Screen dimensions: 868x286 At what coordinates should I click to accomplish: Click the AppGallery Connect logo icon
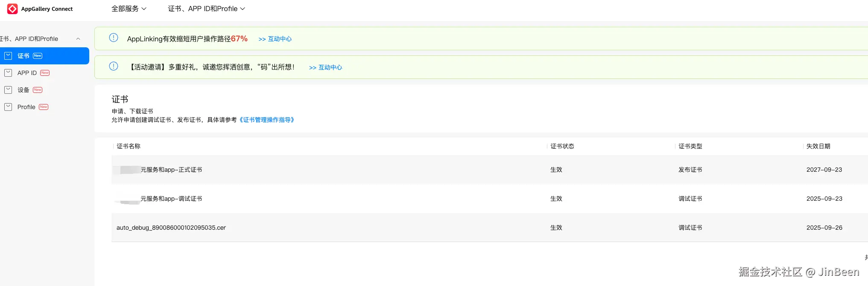pos(12,9)
